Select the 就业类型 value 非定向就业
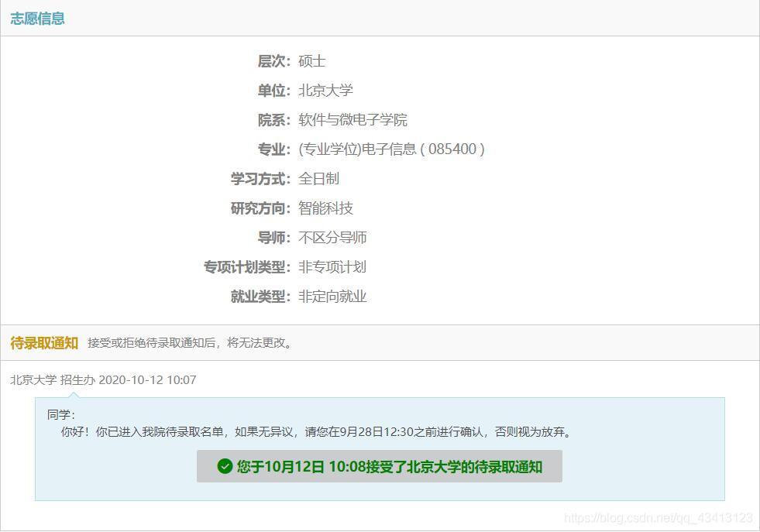 (332, 297)
